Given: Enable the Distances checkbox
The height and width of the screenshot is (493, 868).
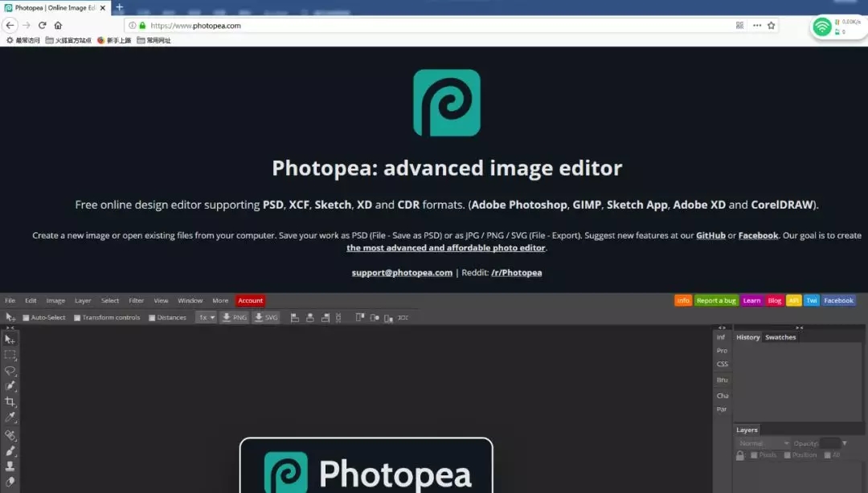Looking at the screenshot, I should pyautogui.click(x=152, y=318).
